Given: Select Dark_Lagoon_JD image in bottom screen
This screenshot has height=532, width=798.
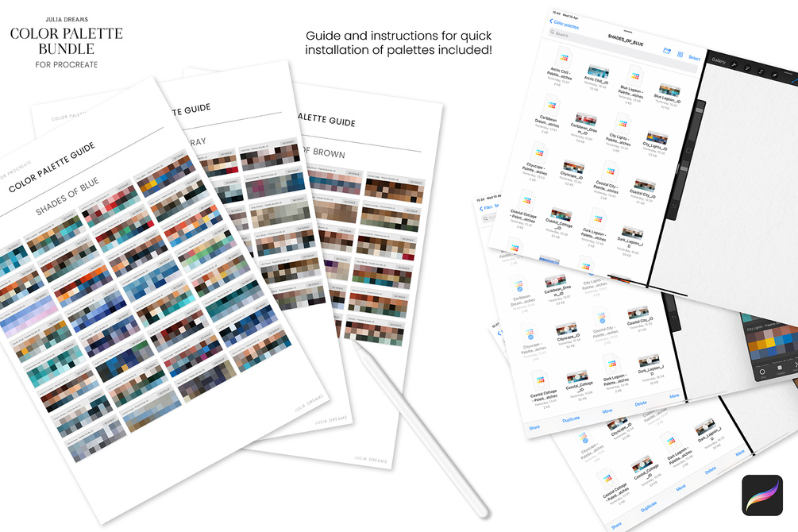Looking at the screenshot, I should point(705,426).
